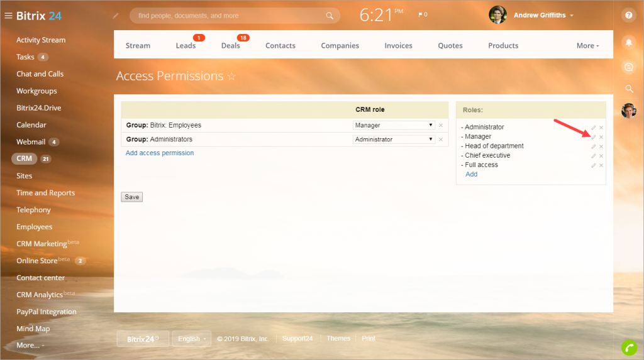Click the pencil edit icon beside the logo
Screen dimensions: 644x360
[x=116, y=16]
